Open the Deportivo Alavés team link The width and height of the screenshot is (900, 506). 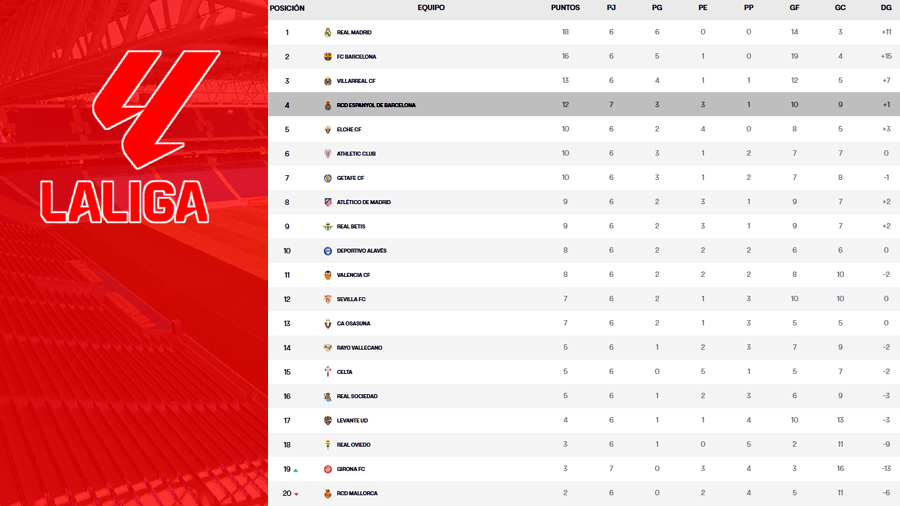point(361,251)
